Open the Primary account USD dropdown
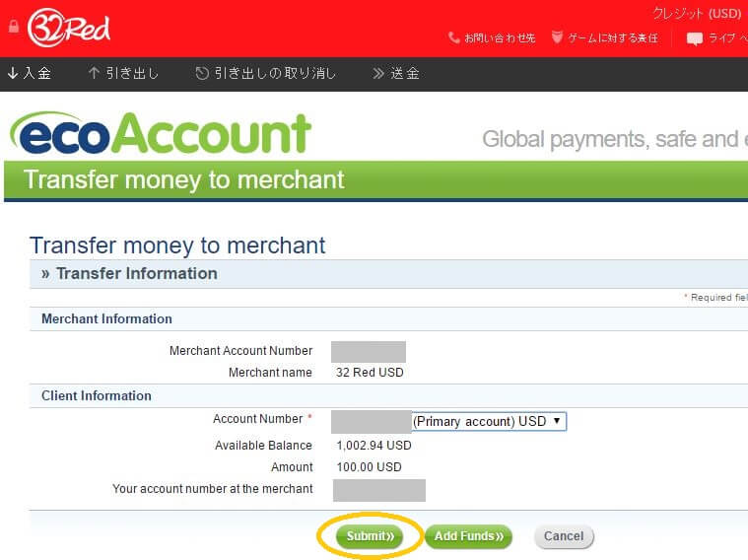 488,421
